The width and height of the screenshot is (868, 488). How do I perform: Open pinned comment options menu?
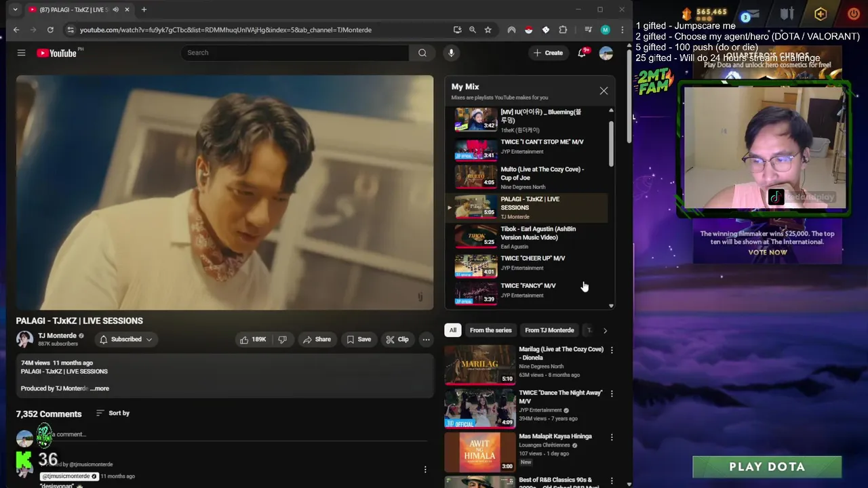425,470
